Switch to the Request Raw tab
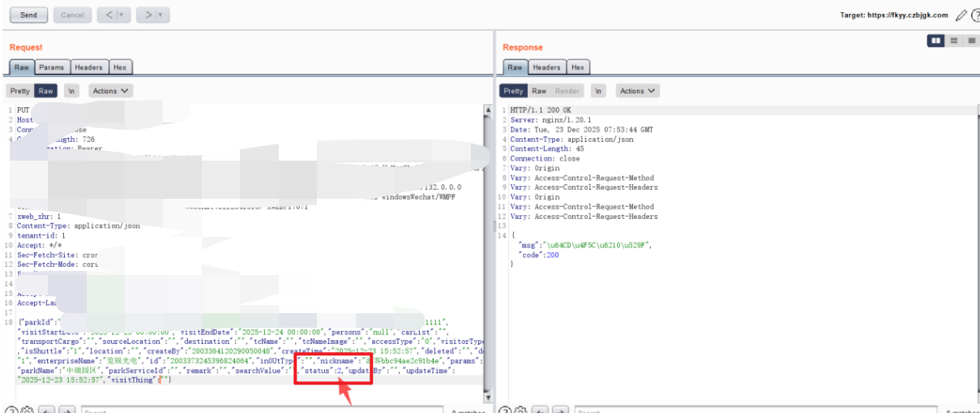The width and height of the screenshot is (980, 413). (22, 67)
